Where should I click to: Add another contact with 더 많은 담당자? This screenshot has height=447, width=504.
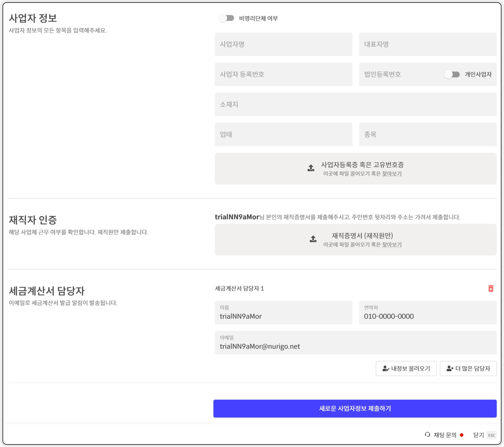(468, 369)
